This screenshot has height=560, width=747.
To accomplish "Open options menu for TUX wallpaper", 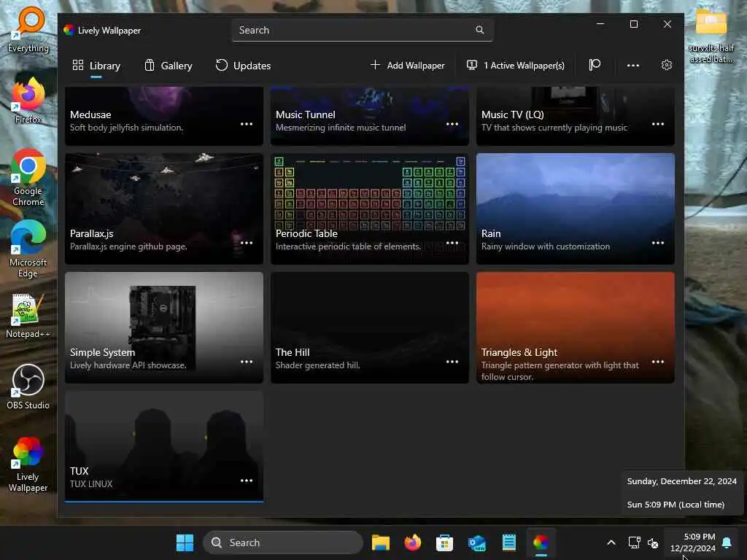I will pos(247,481).
